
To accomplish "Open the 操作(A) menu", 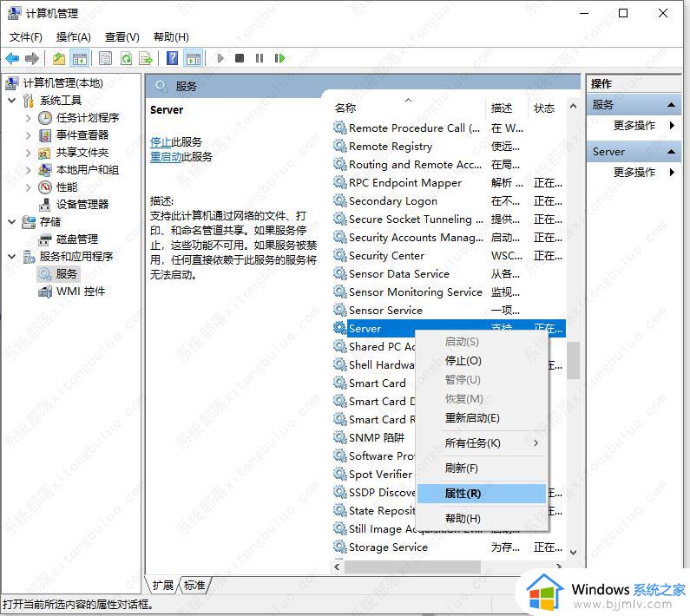I will (74, 37).
